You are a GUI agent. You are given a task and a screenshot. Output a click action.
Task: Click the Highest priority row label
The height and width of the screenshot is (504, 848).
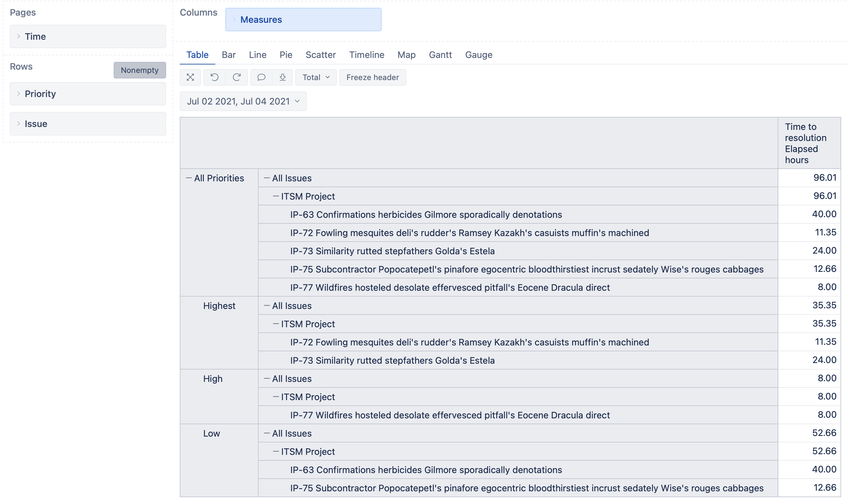[x=219, y=306]
